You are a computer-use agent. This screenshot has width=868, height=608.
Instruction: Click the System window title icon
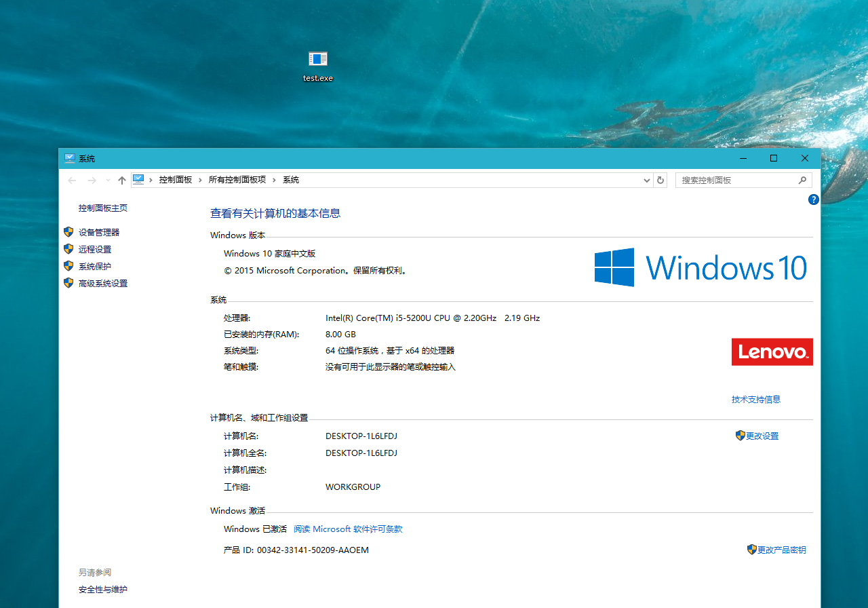coord(70,158)
